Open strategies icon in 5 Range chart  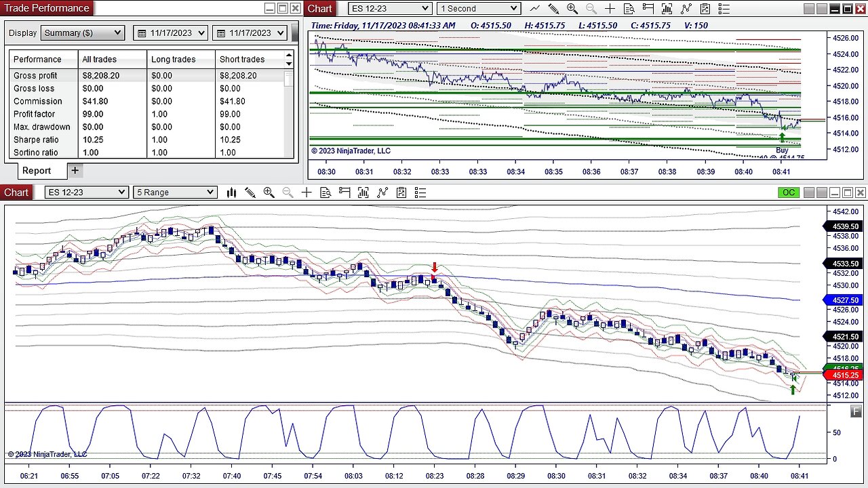(401, 192)
